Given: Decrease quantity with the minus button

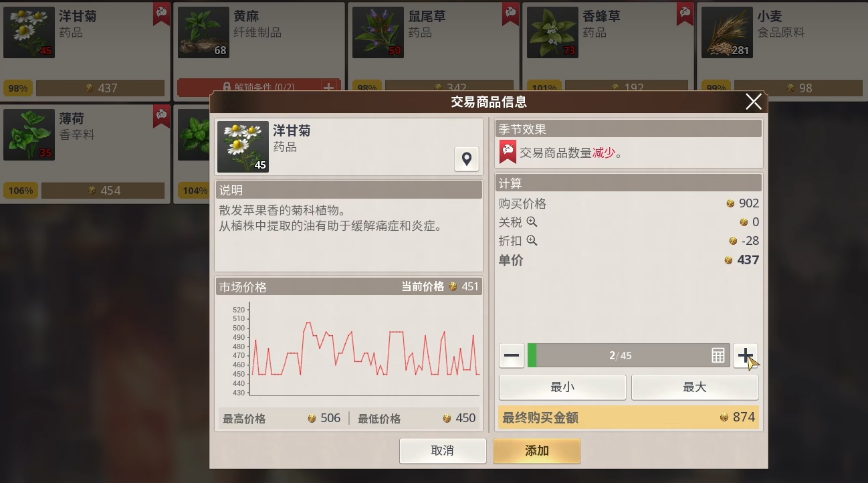Looking at the screenshot, I should tap(512, 356).
